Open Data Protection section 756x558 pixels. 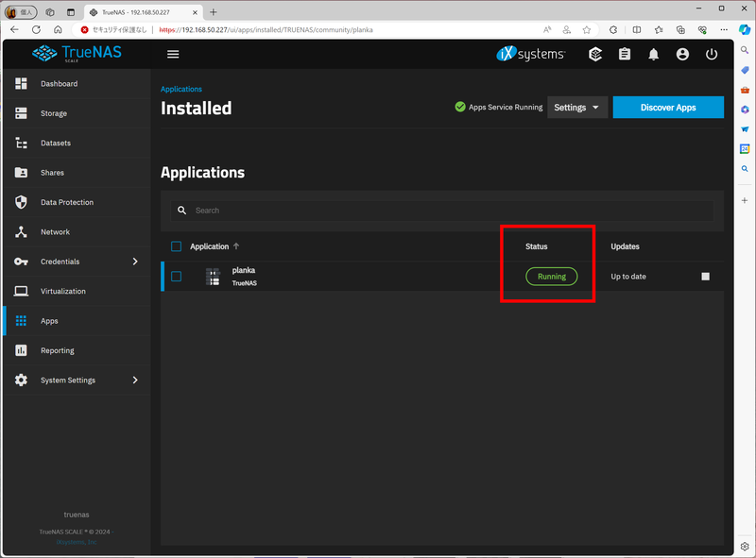77,202
